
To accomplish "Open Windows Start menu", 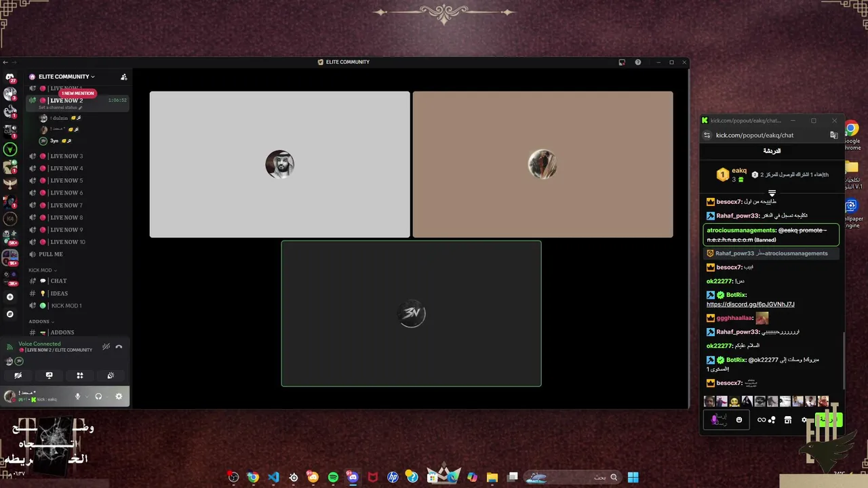I will point(633,477).
